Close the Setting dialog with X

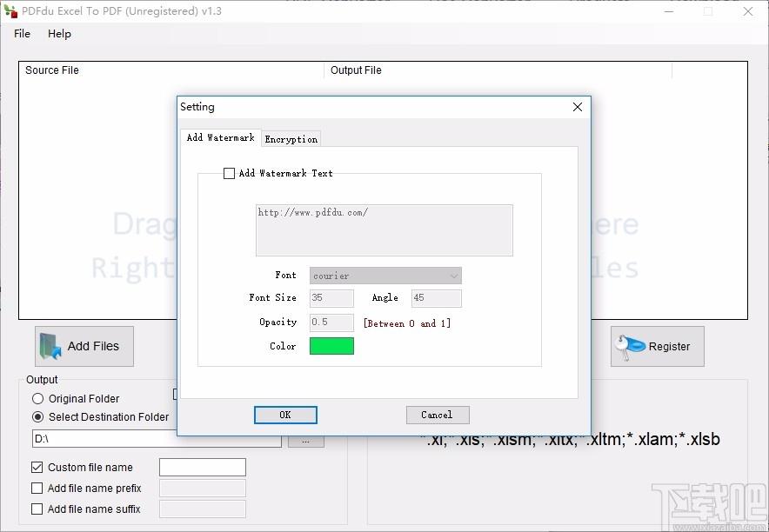click(x=578, y=107)
